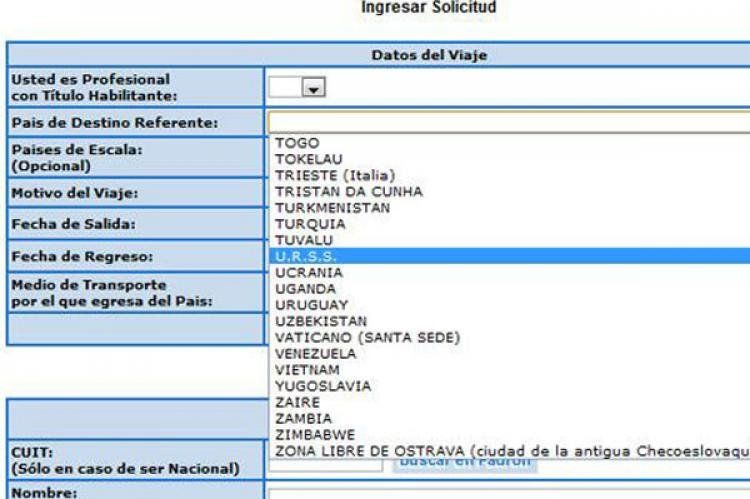Open the Profesional con Título Habilitante dropdown
Viewport: 750px width, 499px height.
[x=297, y=88]
